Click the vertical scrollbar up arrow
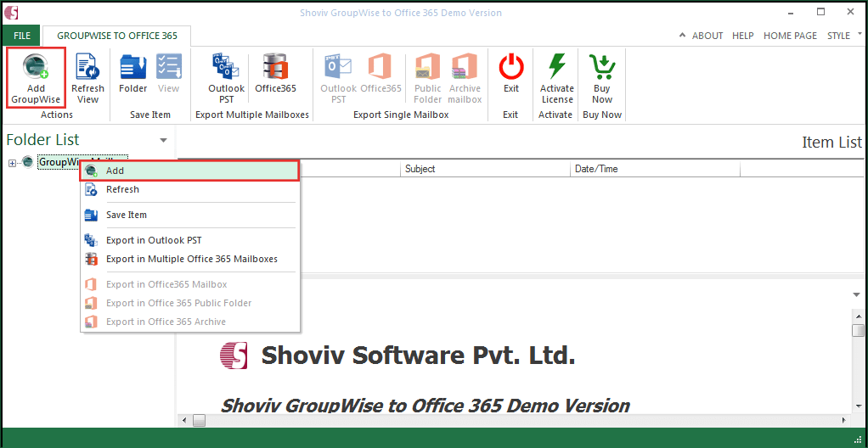The image size is (868, 448). 858,316
